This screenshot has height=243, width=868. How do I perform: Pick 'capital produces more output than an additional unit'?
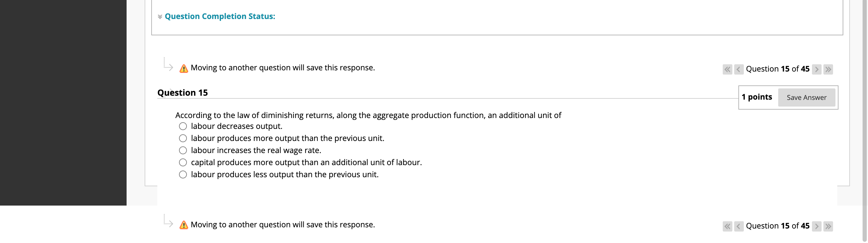coord(183,162)
